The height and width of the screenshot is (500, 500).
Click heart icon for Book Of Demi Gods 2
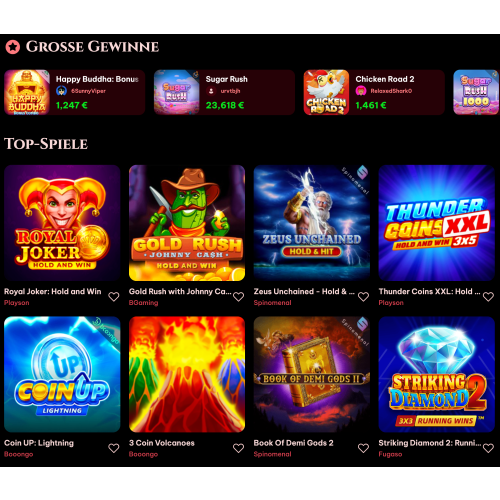point(363,448)
